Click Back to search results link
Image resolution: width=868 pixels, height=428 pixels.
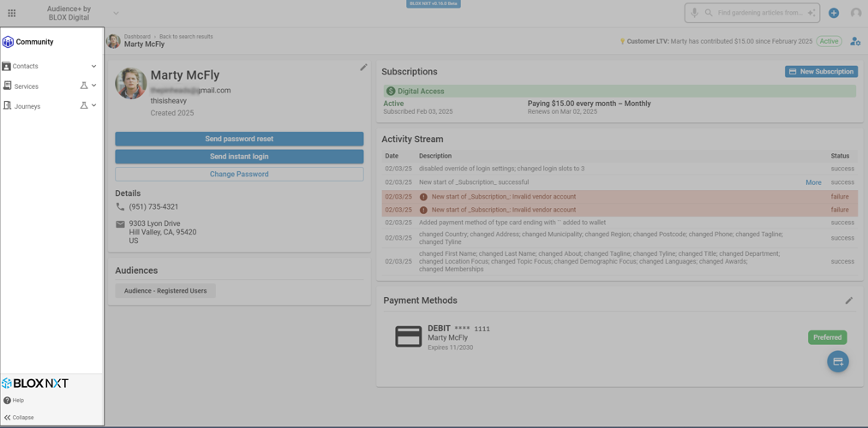[186, 37]
